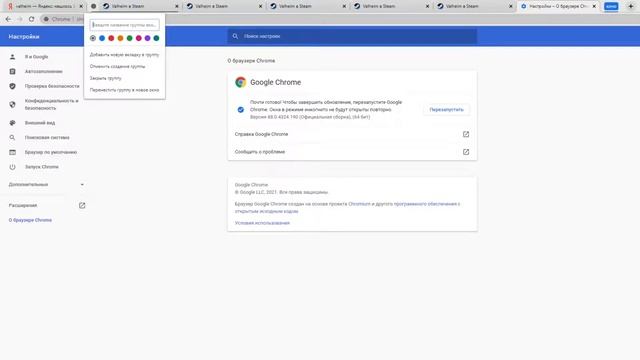Close the Настройки settings tab
The image size is (640, 360).
click(x=594, y=6)
